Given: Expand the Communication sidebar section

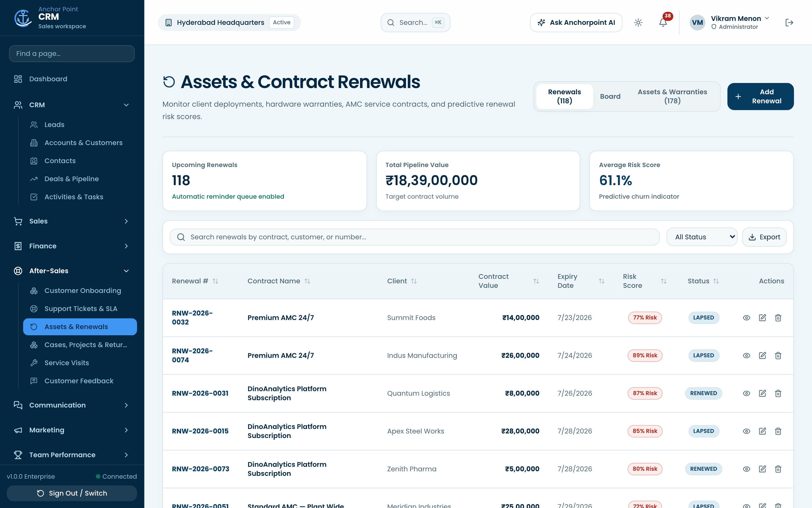Looking at the screenshot, I should click(x=72, y=405).
